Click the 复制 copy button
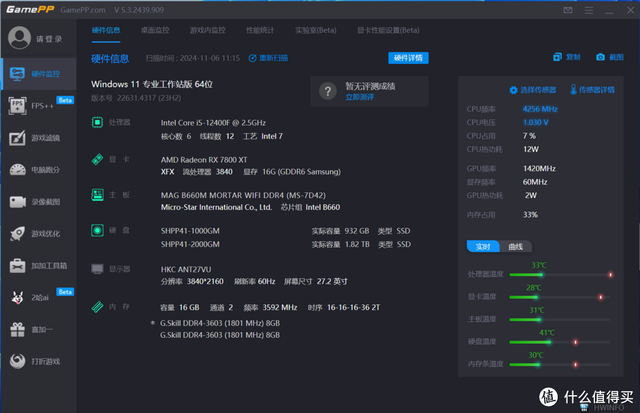 point(567,57)
